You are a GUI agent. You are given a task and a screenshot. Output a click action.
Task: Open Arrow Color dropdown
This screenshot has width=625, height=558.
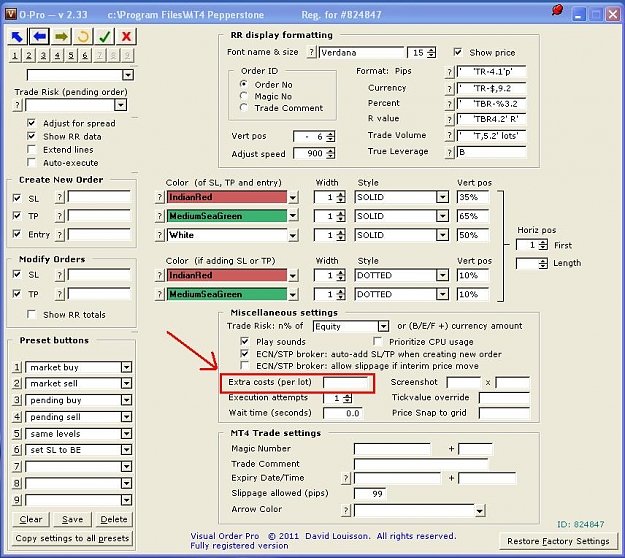pos(480,510)
